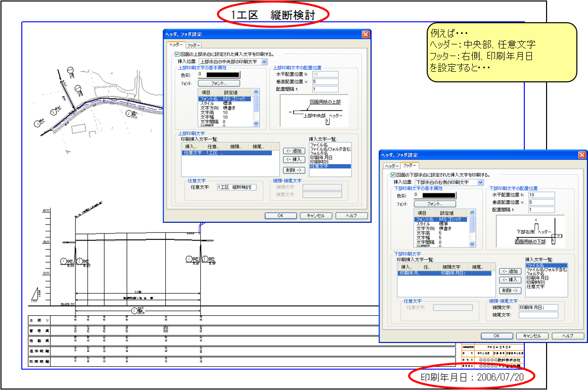Screen dimensions: 588x390
Task: Click キャンセル in the footer dialog
Action: (x=531, y=336)
